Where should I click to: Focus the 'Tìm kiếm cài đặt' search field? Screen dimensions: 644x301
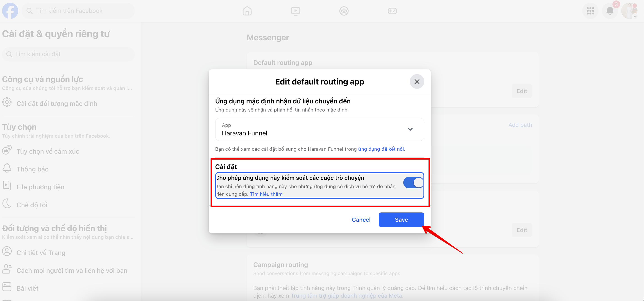[x=68, y=54]
